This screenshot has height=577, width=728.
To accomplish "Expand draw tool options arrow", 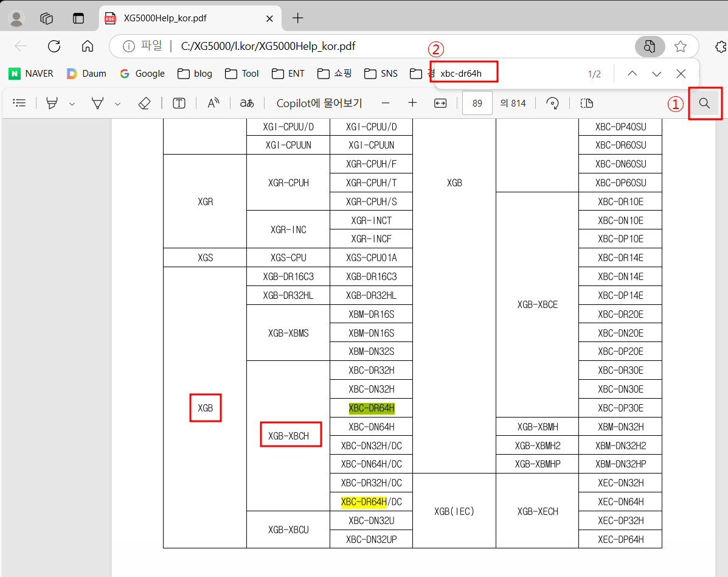I will (x=117, y=103).
